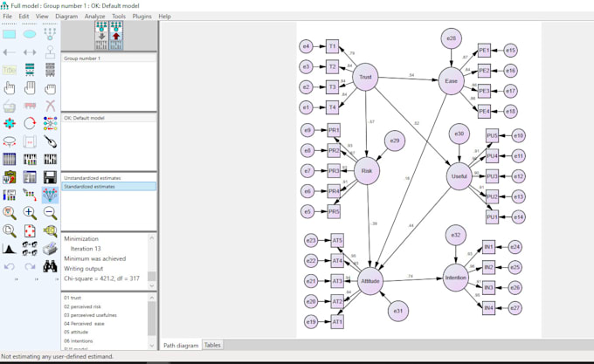Open the Bayesian estimation curve icon
The width and height of the screenshot is (594, 364).
coord(9,249)
